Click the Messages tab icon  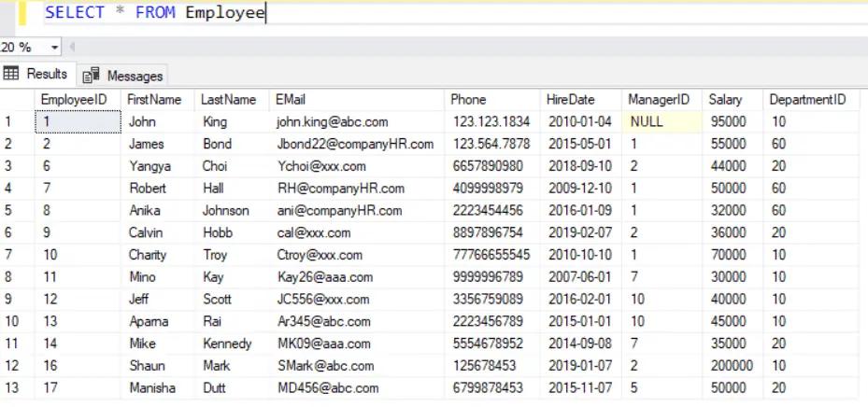click(x=92, y=76)
